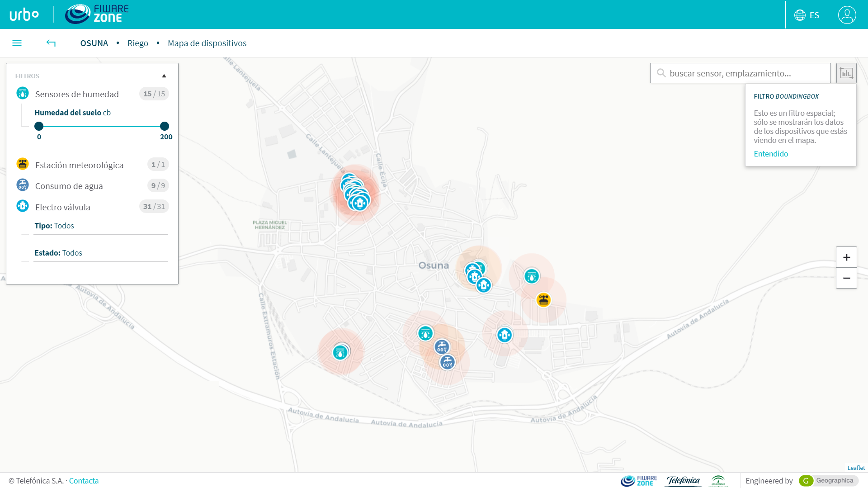
Task: Zoom out the map with minus button
Action: click(846, 278)
